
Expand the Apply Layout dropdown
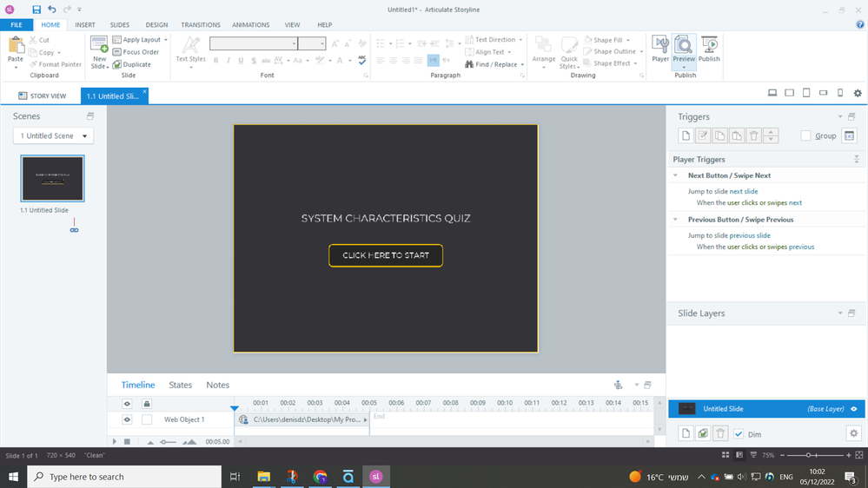(165, 40)
